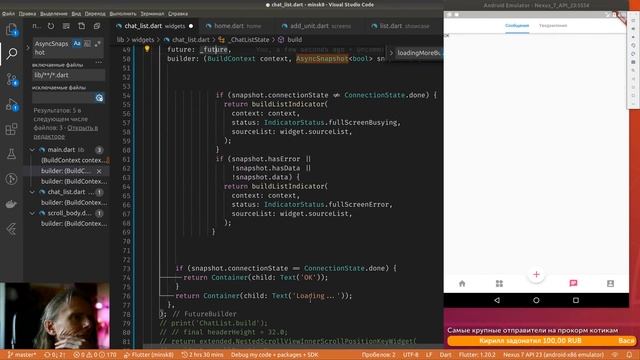Open the Docker whale icon
The width and height of the screenshot is (640, 360).
pos(11,204)
